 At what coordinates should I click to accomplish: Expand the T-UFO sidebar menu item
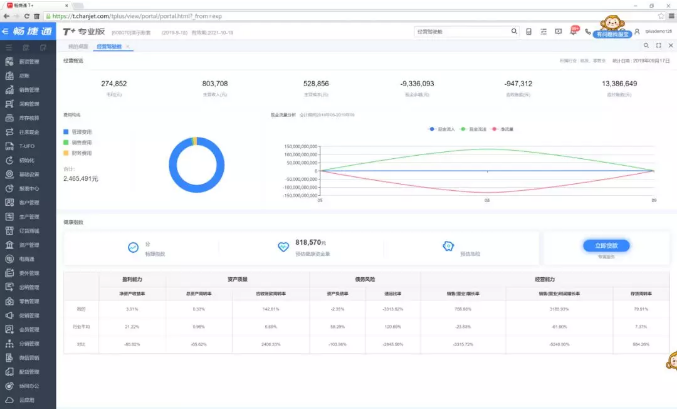pyautogui.click(x=27, y=145)
